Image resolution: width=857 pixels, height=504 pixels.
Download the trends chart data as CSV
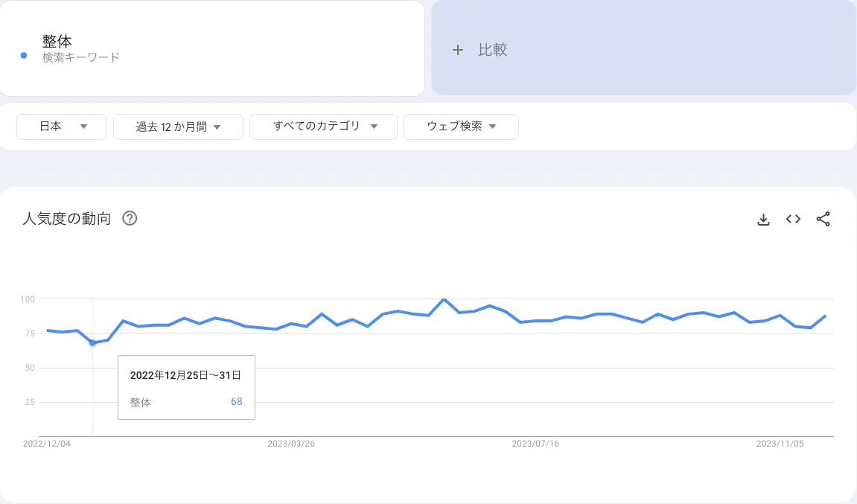(x=763, y=219)
